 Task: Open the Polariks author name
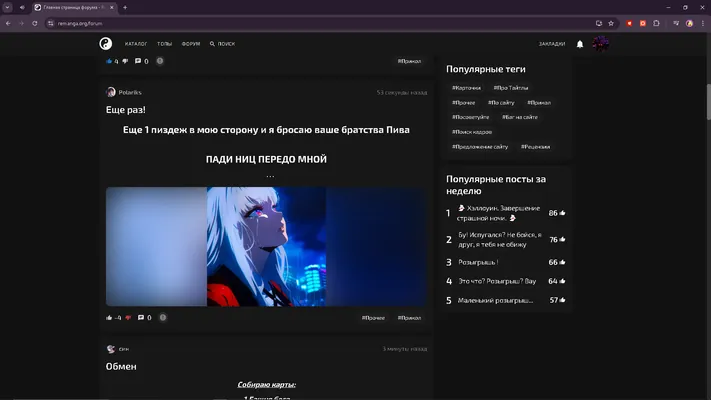pyautogui.click(x=130, y=92)
